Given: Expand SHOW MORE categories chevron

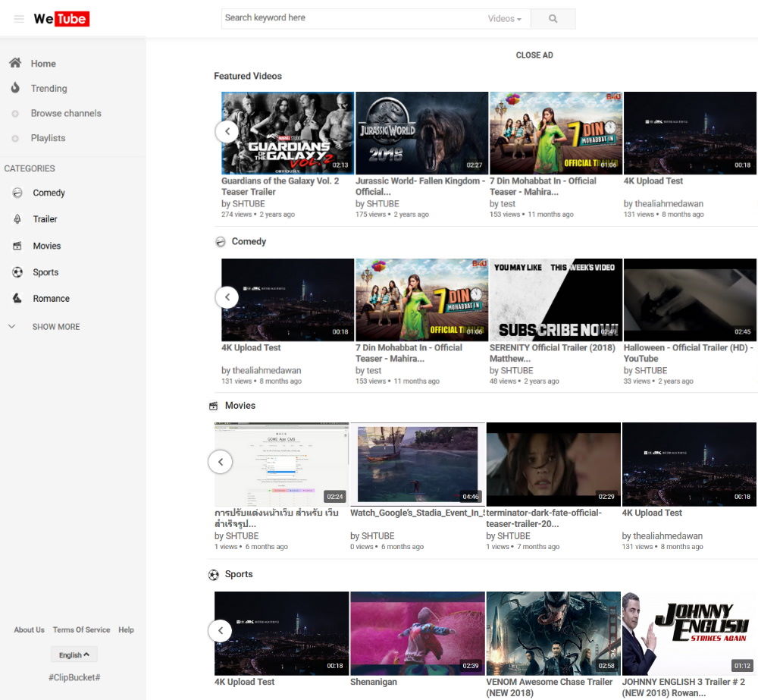Looking at the screenshot, I should 12,327.
